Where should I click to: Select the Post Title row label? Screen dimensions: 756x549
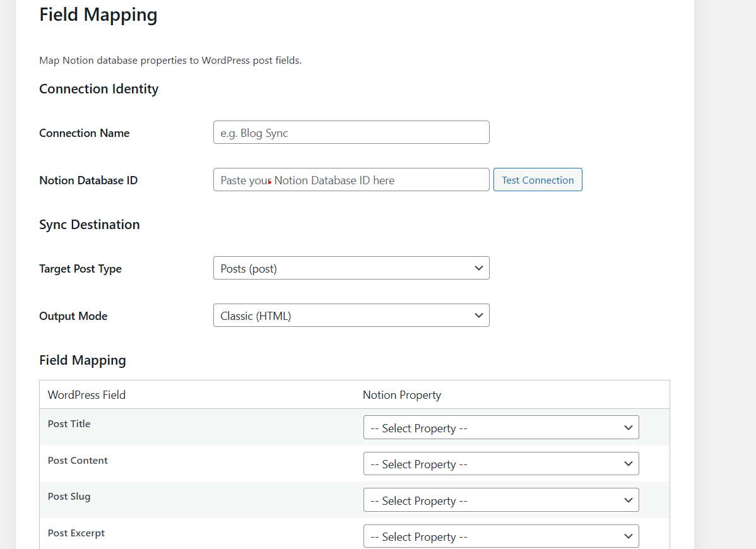point(69,424)
